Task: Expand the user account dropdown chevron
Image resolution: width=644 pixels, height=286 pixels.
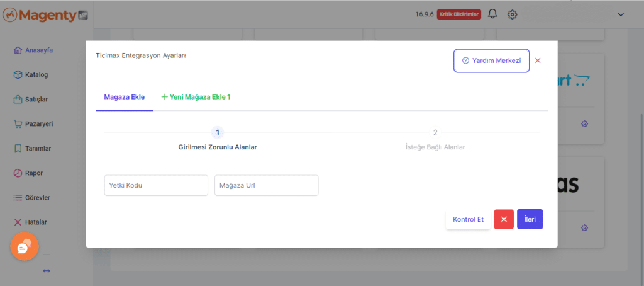Action: (621, 14)
